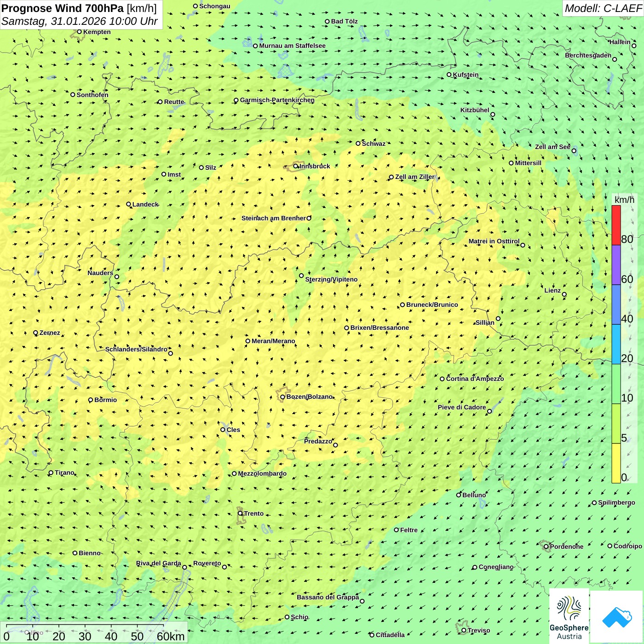Select the Bassano del Grappa label

click(328, 597)
